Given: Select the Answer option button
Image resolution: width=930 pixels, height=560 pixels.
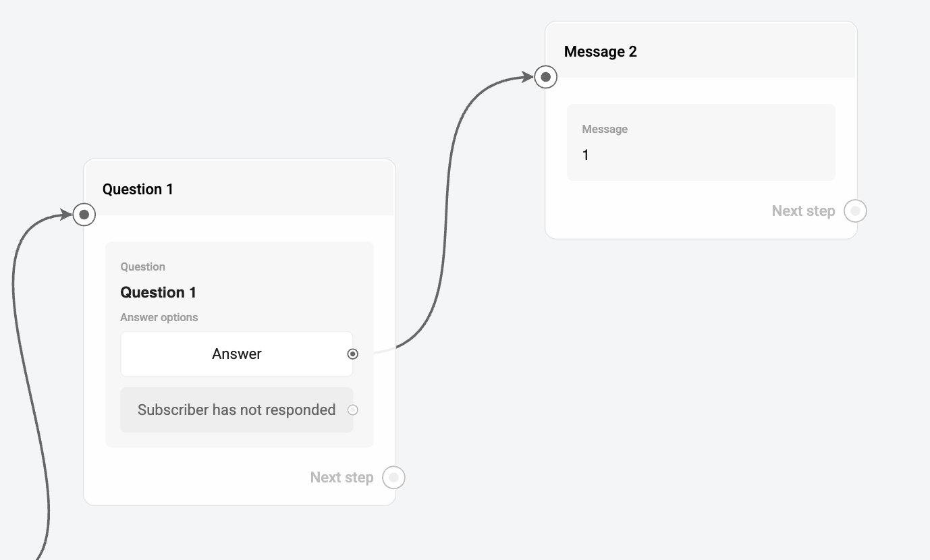Looking at the screenshot, I should [x=236, y=354].
